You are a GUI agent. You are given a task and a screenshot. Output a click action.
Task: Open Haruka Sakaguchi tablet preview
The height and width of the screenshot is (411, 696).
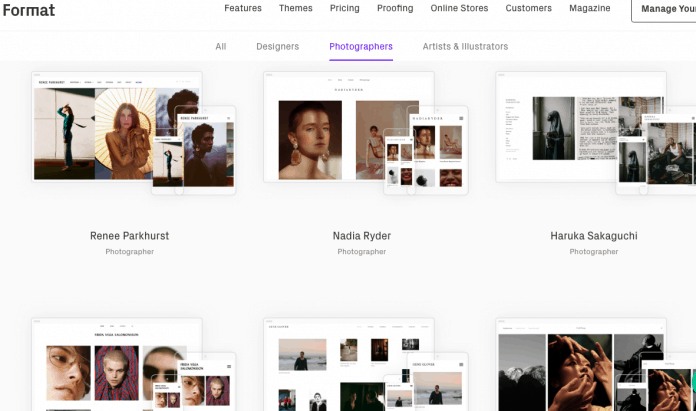[x=668, y=150]
